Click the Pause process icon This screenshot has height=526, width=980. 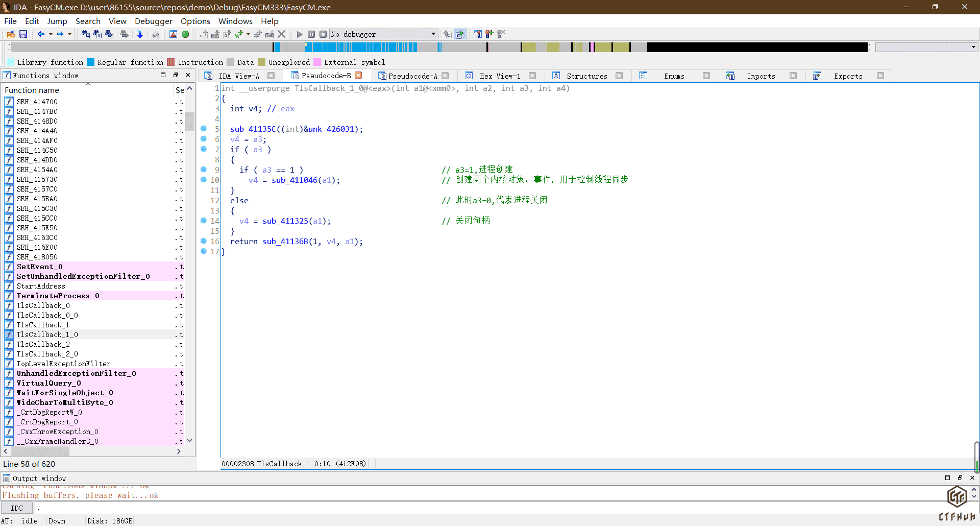(x=311, y=34)
